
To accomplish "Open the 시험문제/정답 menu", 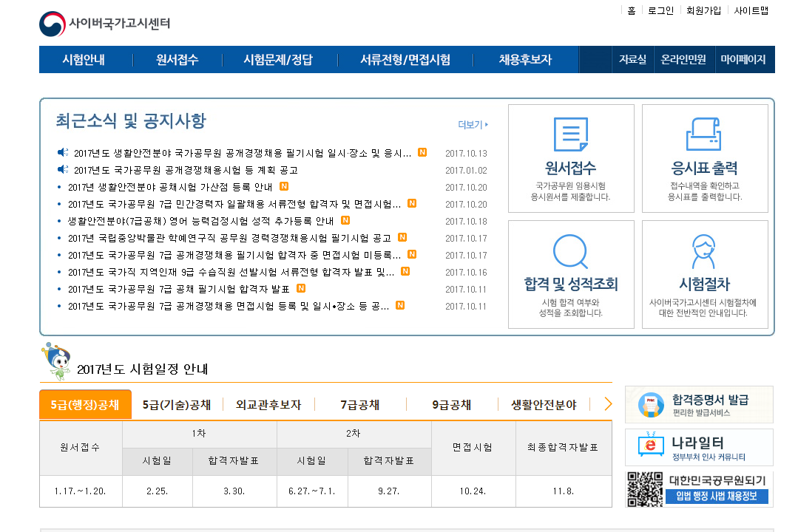I will pyautogui.click(x=278, y=60).
